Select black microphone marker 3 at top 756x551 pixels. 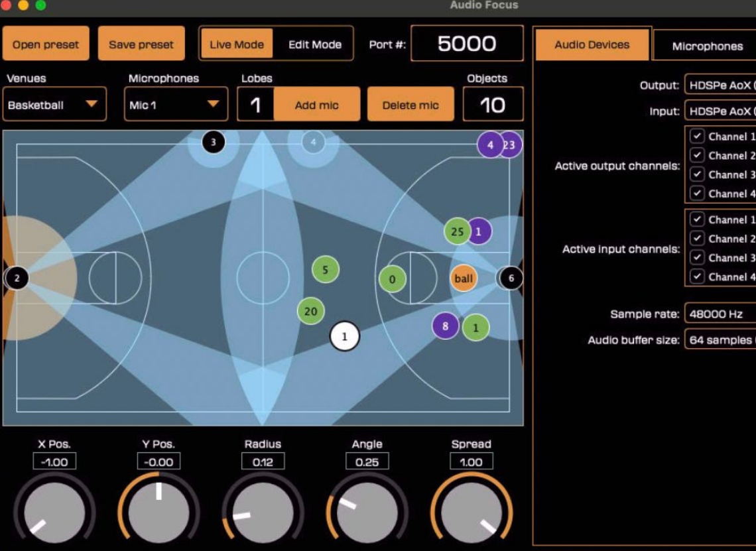[x=213, y=142]
